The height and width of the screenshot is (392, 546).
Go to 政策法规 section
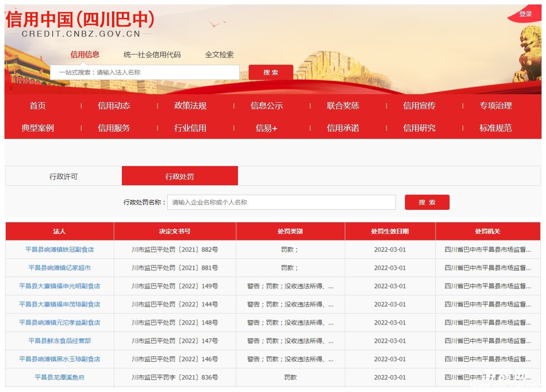pos(190,106)
